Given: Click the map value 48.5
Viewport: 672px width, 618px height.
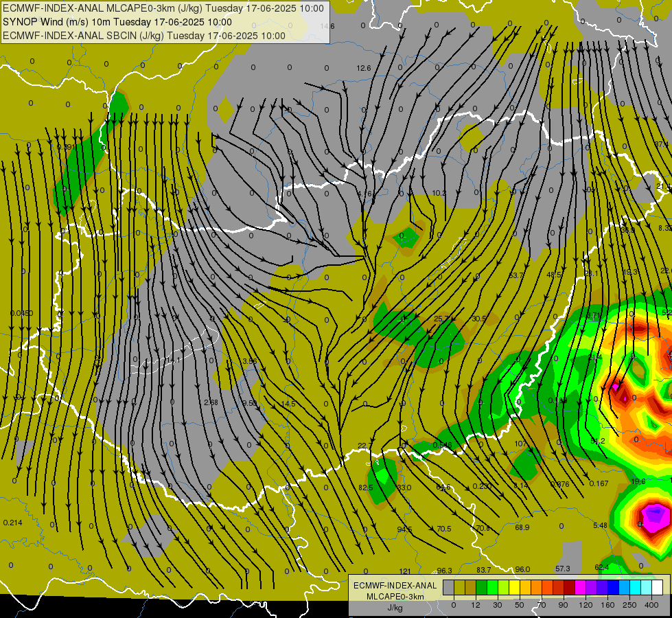Looking at the screenshot, I should (x=554, y=275).
